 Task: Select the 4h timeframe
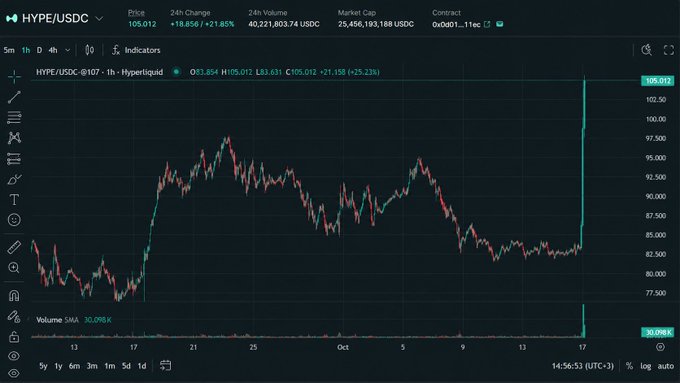coord(53,50)
